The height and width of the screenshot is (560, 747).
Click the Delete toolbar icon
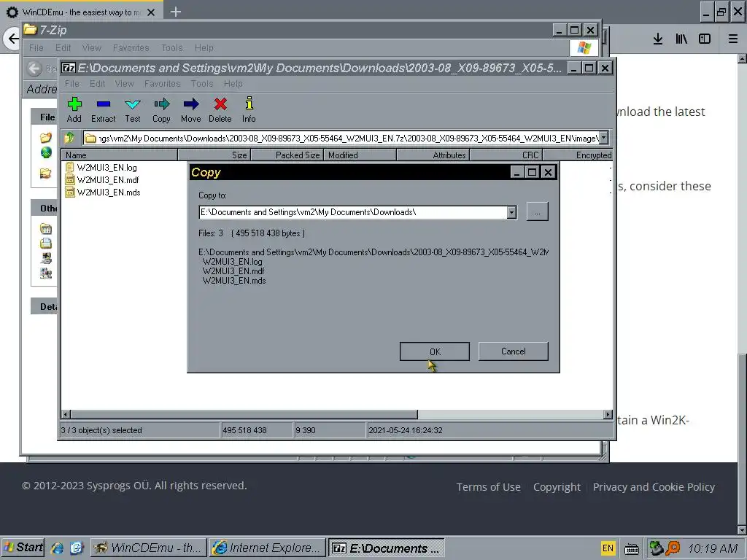pyautogui.click(x=220, y=104)
